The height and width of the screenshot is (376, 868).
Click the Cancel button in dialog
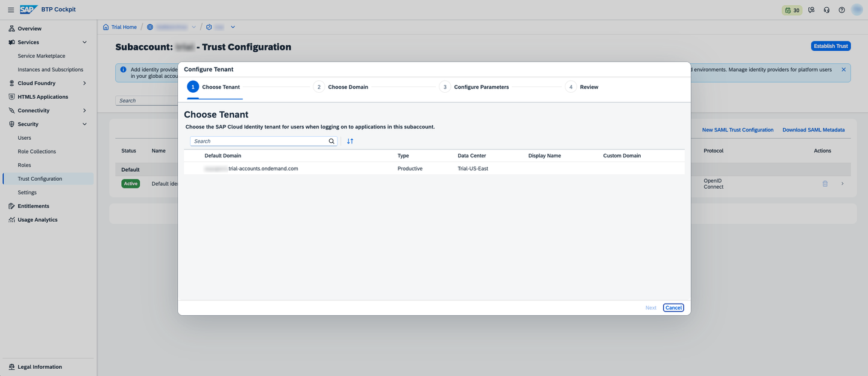[673, 308]
